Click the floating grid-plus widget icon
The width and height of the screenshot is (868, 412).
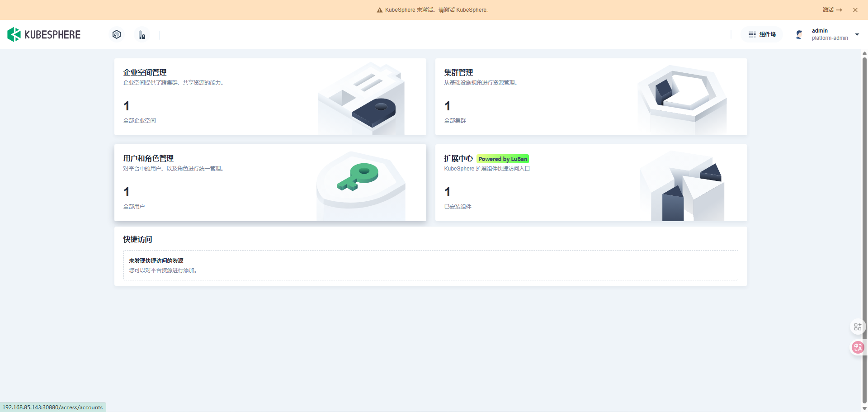point(858,327)
